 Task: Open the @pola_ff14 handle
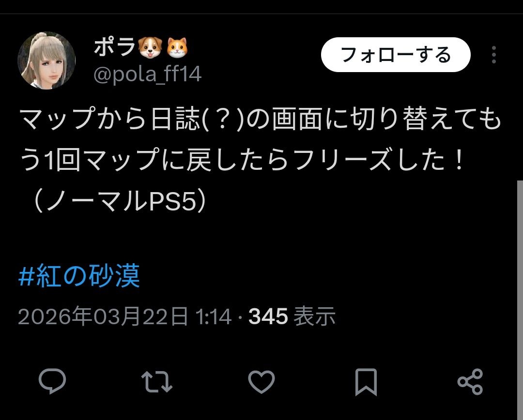click(147, 74)
